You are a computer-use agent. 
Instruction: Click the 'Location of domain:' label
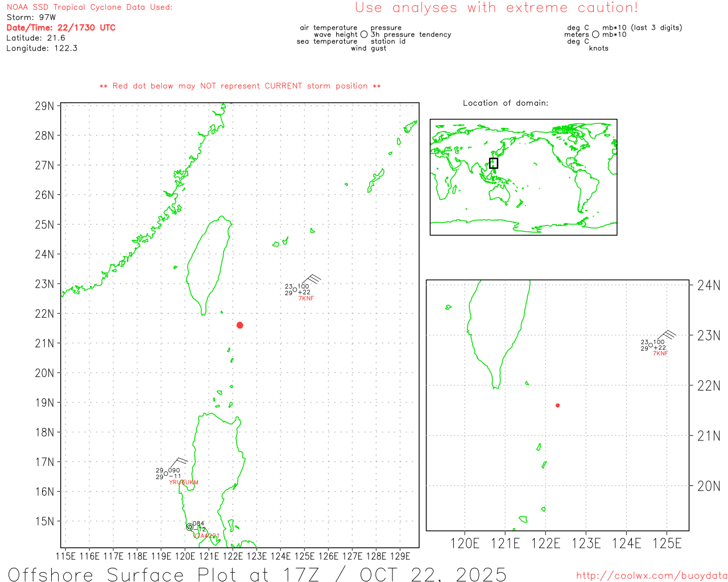505,103
